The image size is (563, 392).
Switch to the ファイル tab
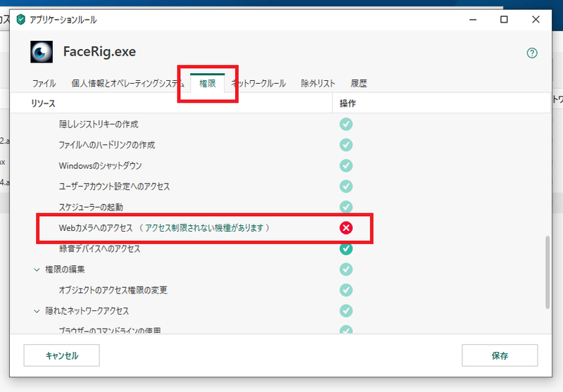[44, 84]
